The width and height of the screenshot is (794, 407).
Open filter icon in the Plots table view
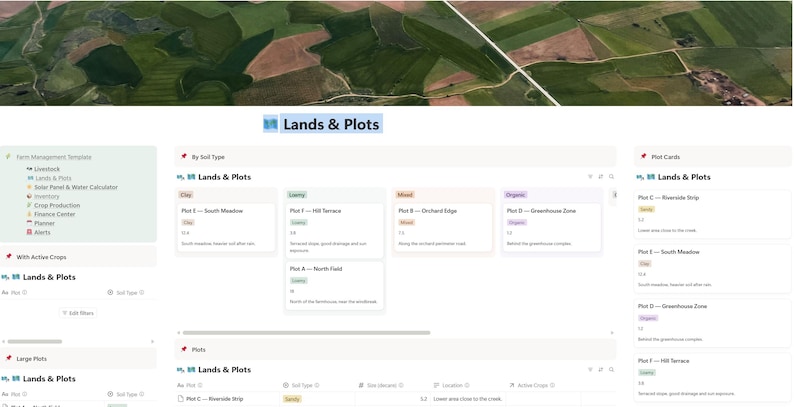(590, 370)
